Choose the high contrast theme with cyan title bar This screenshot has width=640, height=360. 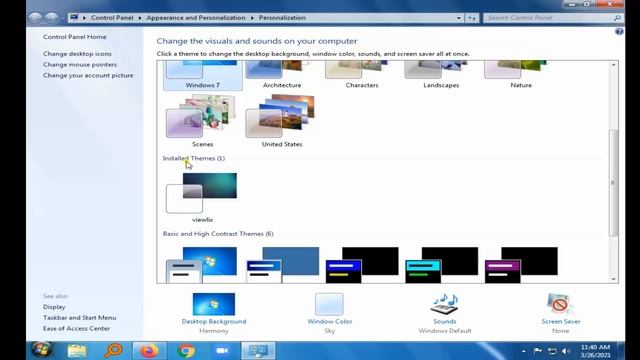click(x=442, y=264)
